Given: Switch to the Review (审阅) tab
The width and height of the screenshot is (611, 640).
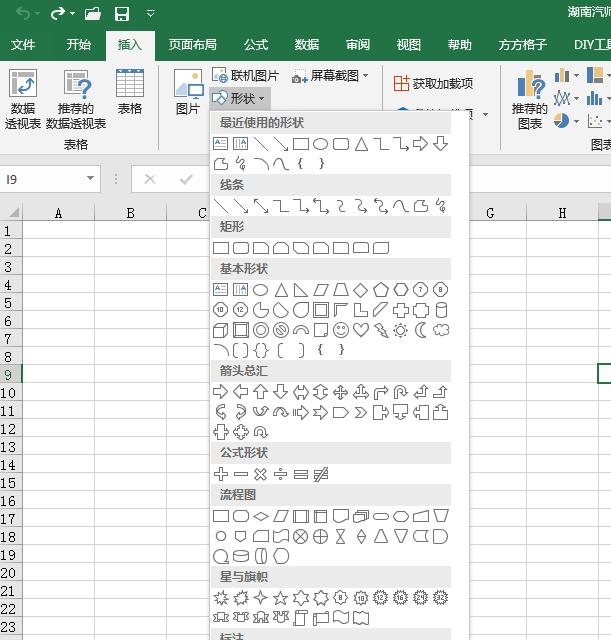Looking at the screenshot, I should pos(358,44).
